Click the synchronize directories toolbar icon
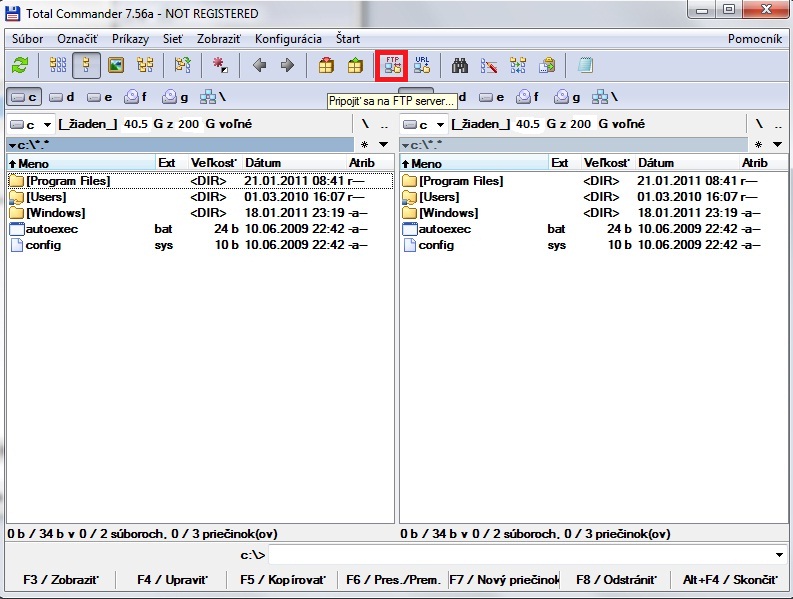The width and height of the screenshot is (793, 599). click(518, 65)
